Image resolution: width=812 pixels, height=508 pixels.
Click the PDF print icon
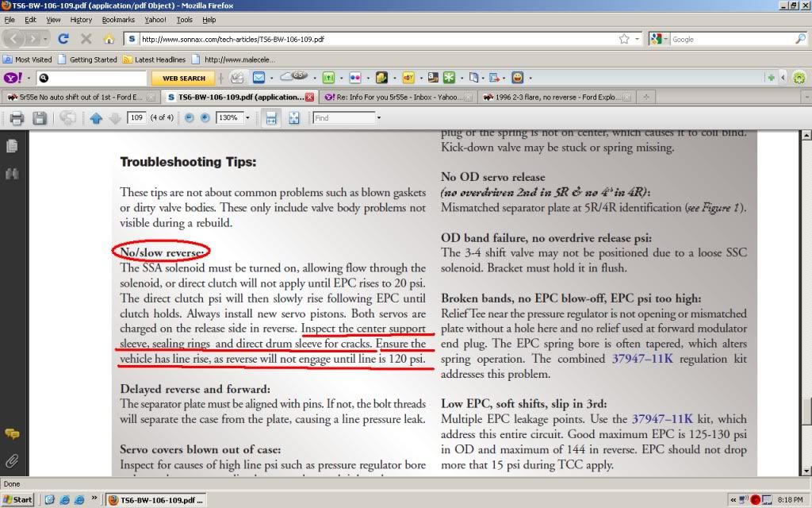[17, 118]
